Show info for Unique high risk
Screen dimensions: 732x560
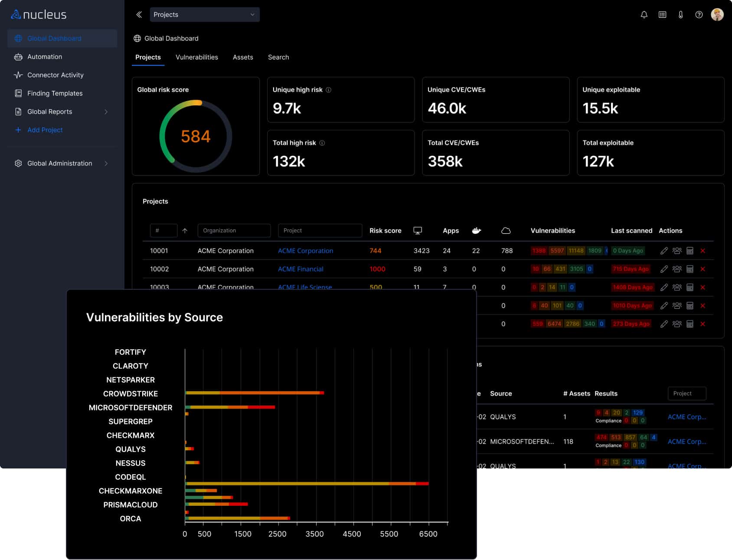coord(328,90)
